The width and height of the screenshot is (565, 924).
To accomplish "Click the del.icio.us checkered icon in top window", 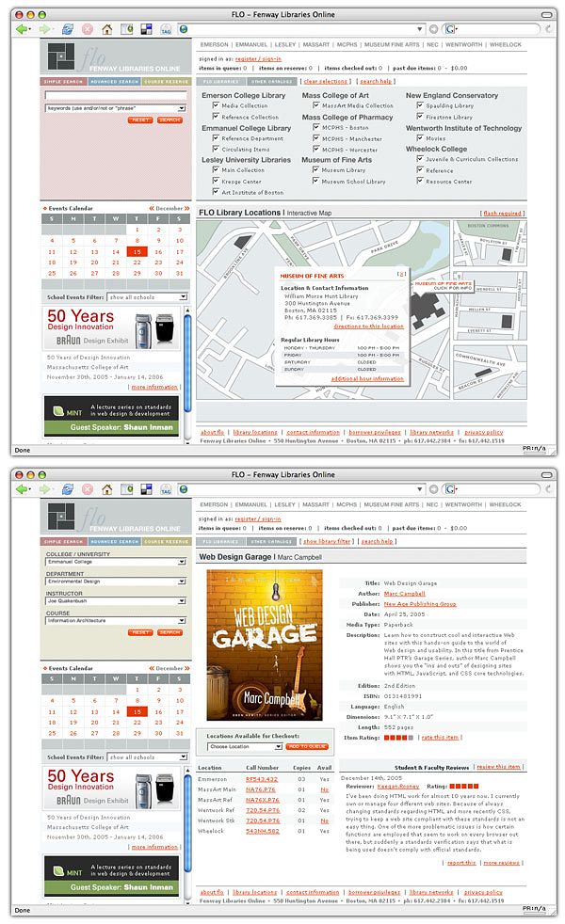I will (146, 29).
